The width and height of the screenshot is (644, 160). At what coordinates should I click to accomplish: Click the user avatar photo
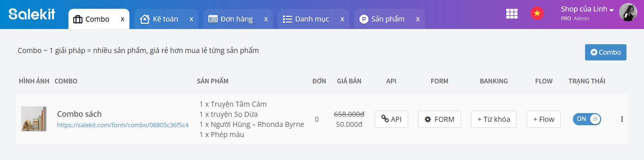(628, 12)
